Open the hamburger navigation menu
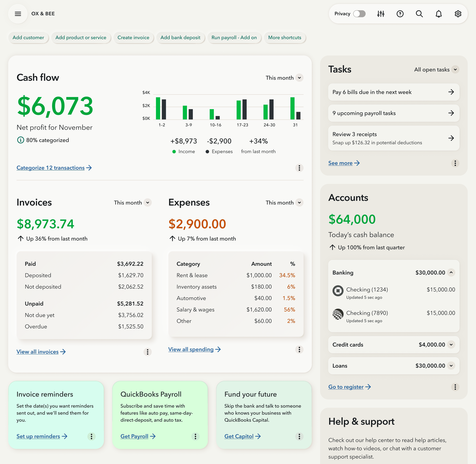The height and width of the screenshot is (464, 476). tap(18, 14)
